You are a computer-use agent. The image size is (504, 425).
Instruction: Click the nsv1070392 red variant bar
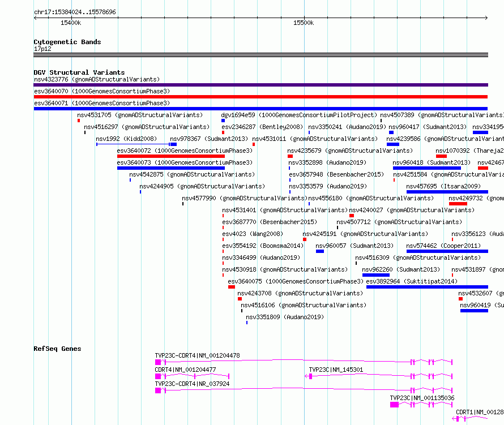(x=441, y=156)
